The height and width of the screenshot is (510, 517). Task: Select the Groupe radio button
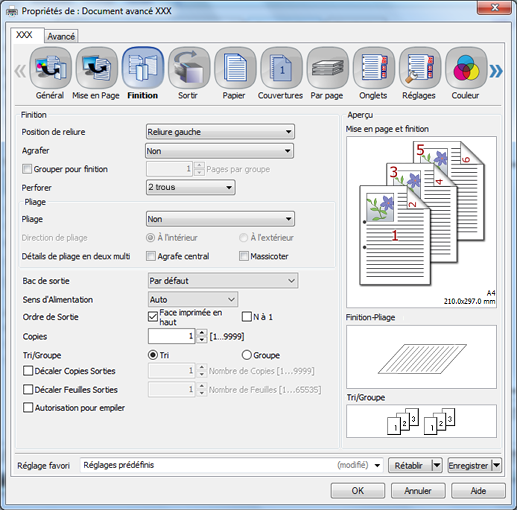(x=246, y=355)
